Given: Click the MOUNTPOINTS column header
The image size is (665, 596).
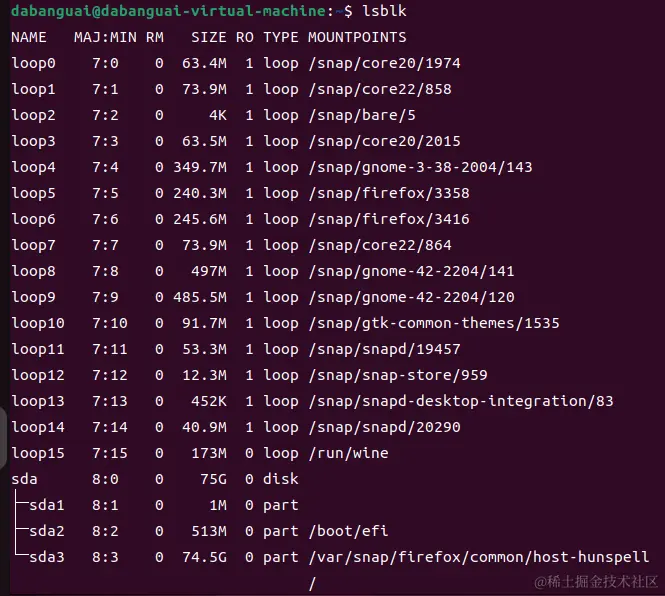Looking at the screenshot, I should [x=357, y=37].
